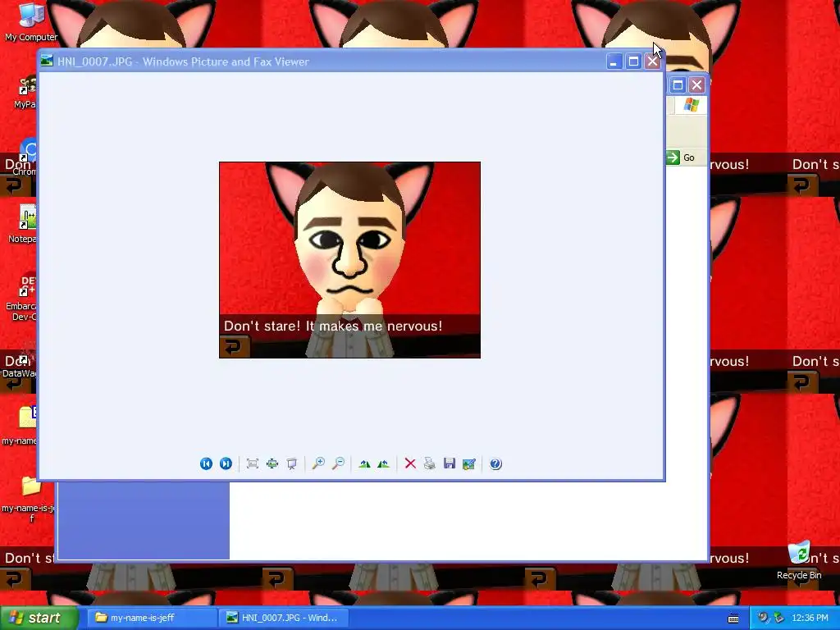Image resolution: width=840 pixels, height=630 pixels.
Task: Maximize the background folder window
Action: (678, 84)
